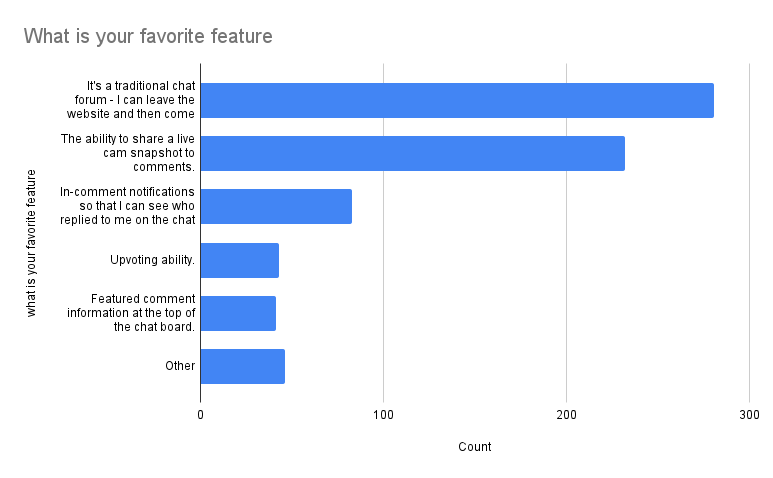Select the 'Upvoting ability.' axis label
The width and height of the screenshot is (773, 478).
[x=153, y=260]
